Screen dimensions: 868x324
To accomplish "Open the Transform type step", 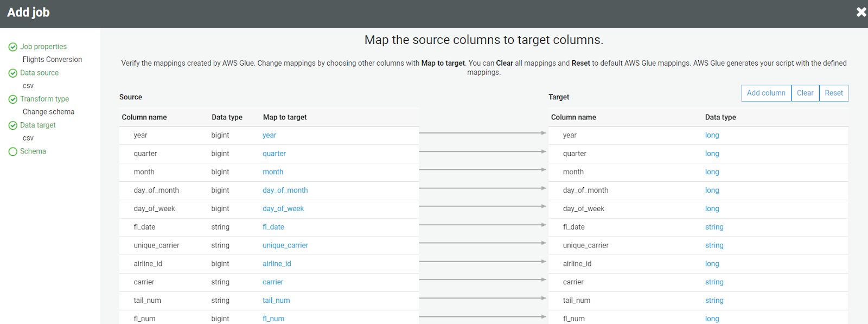I will (x=44, y=99).
